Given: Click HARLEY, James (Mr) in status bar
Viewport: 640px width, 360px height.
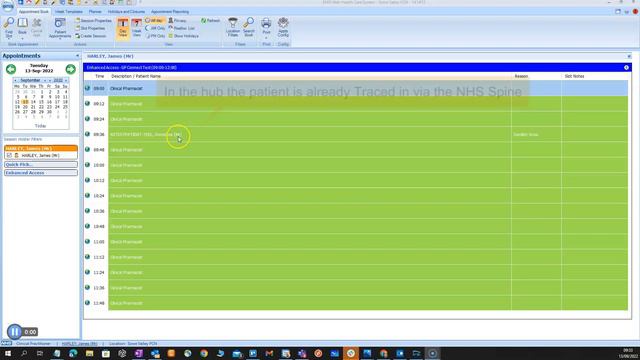Looking at the screenshot, I should click(x=80, y=344).
